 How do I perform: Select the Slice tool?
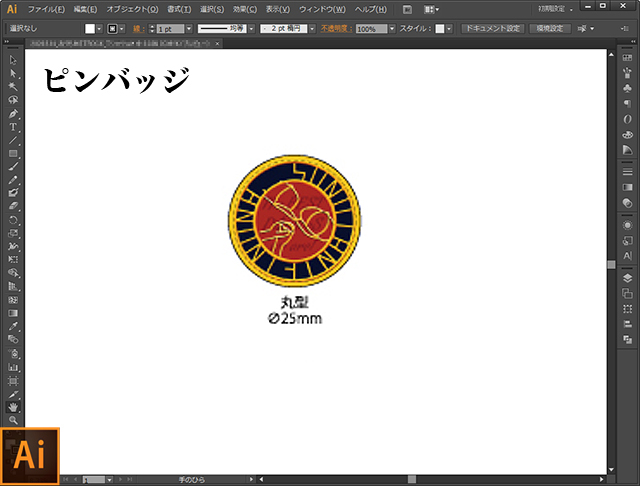pos(13,394)
